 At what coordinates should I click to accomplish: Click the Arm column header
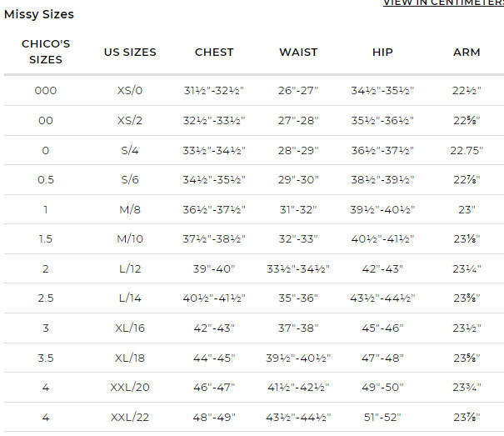point(467,53)
